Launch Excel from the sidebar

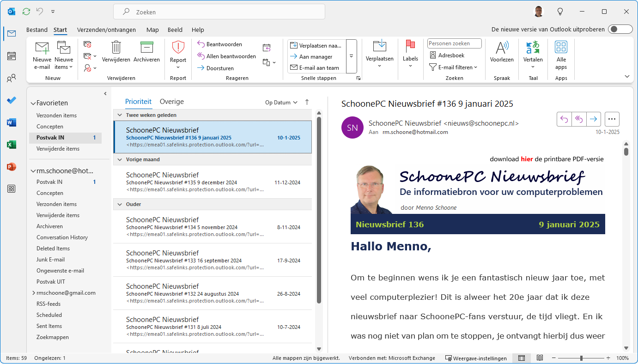[12, 145]
